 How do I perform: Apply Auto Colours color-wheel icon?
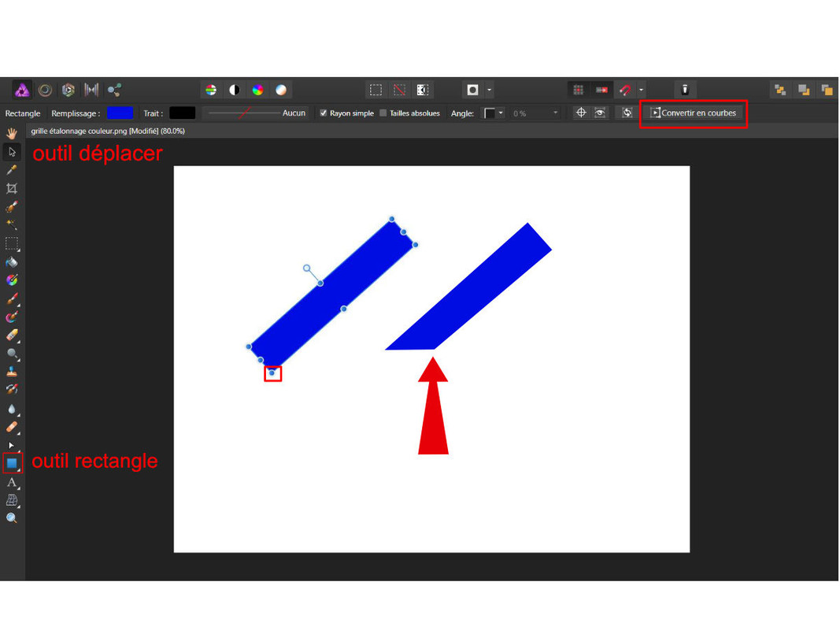pos(257,90)
